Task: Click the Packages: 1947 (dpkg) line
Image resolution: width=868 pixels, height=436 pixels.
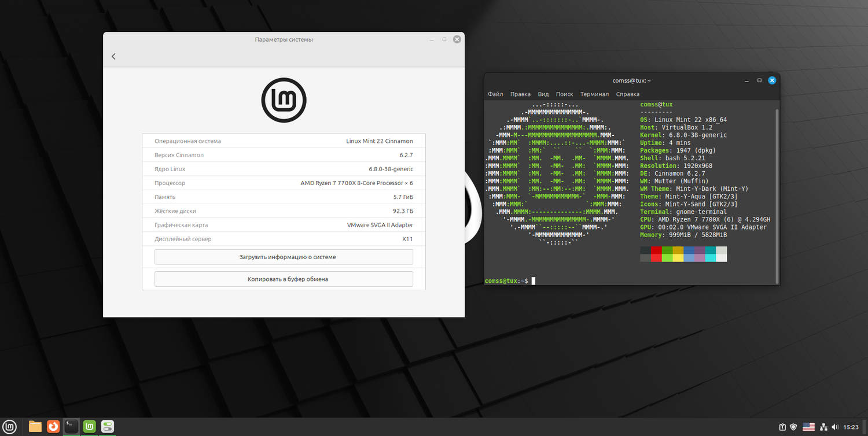Action: pos(678,150)
